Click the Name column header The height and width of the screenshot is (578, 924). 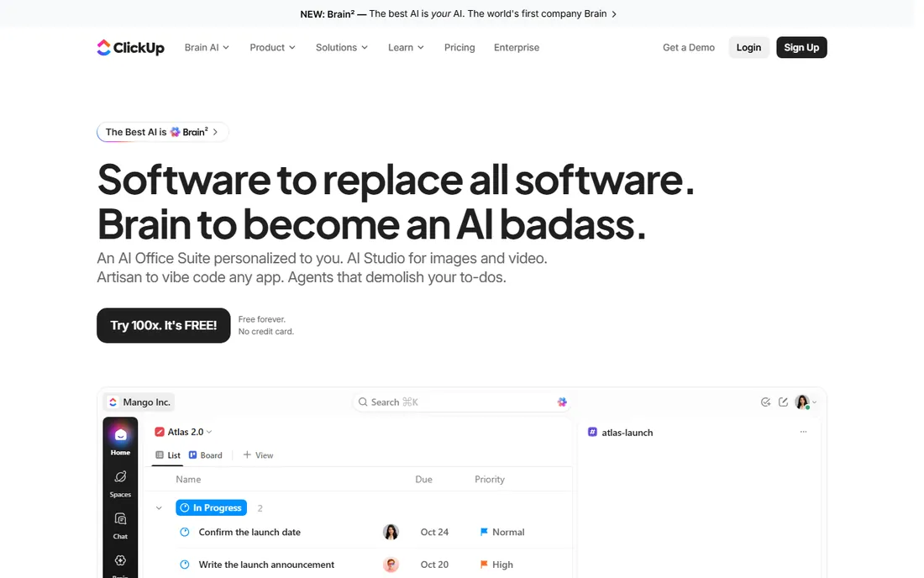pyautogui.click(x=188, y=479)
